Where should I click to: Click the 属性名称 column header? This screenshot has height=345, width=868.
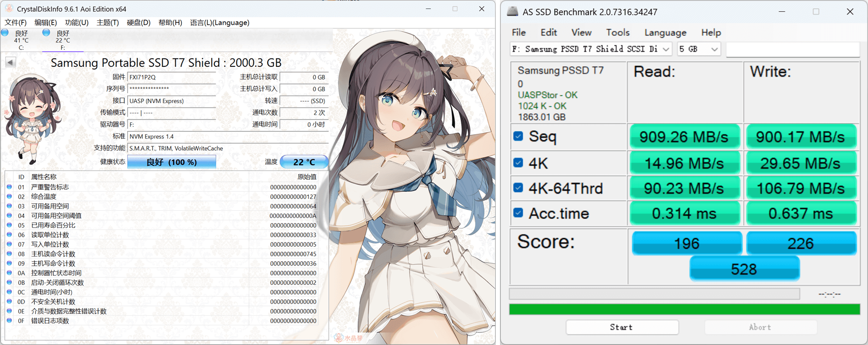tap(43, 177)
